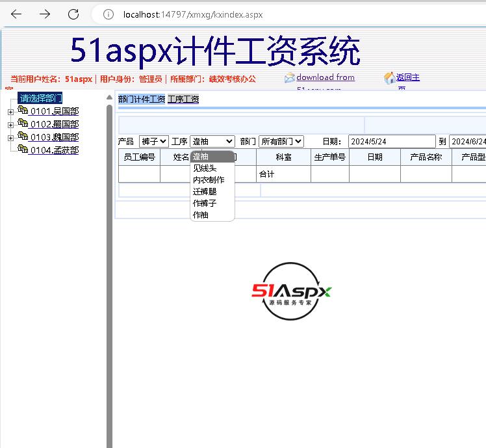Click the 0104.孟获部 department icon
Screen dimensions: 486x448
[x=23, y=149]
